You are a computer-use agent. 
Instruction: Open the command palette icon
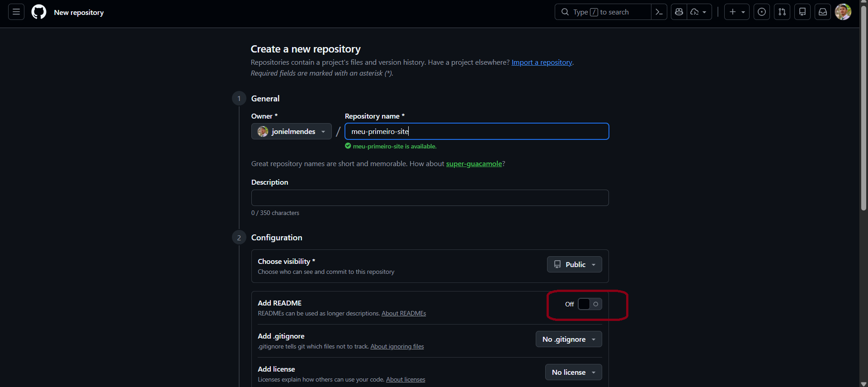coord(659,12)
